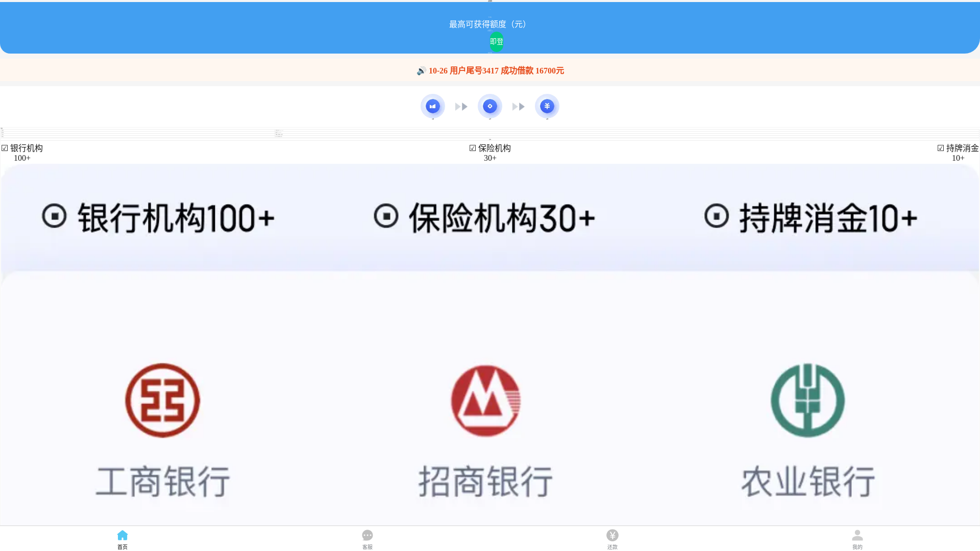The image size is (980, 551).
Task: Click the 10+ count under 持牌消金
Action: click(x=958, y=158)
